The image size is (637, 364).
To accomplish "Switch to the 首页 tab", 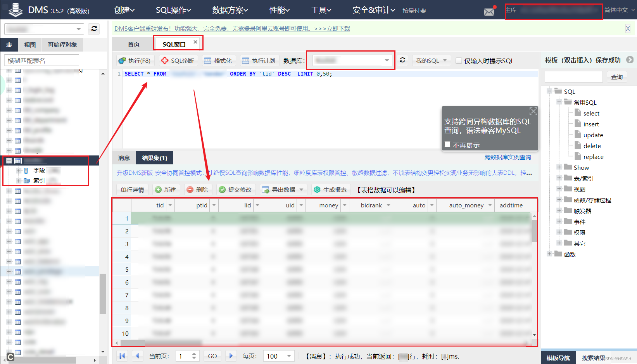I will 134,44.
